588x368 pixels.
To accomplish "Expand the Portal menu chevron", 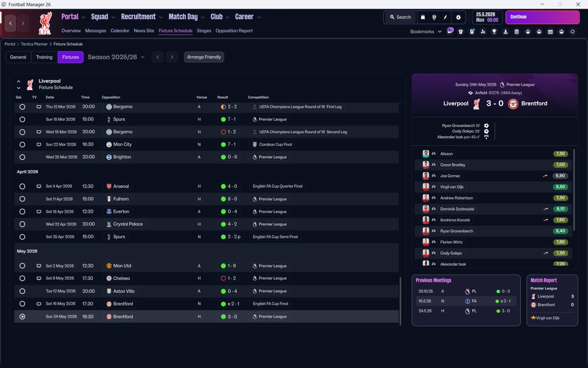I will [x=83, y=17].
